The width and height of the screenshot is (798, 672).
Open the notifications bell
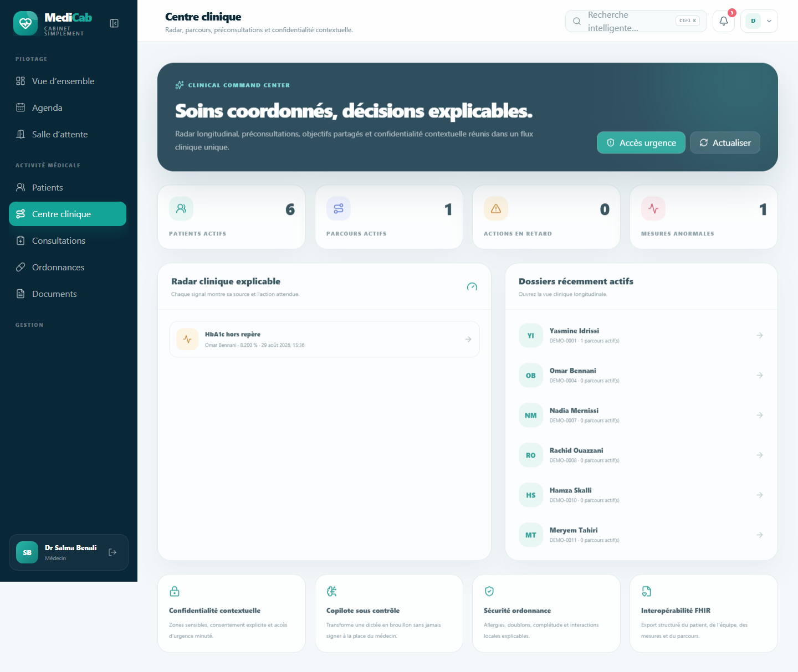click(x=724, y=21)
